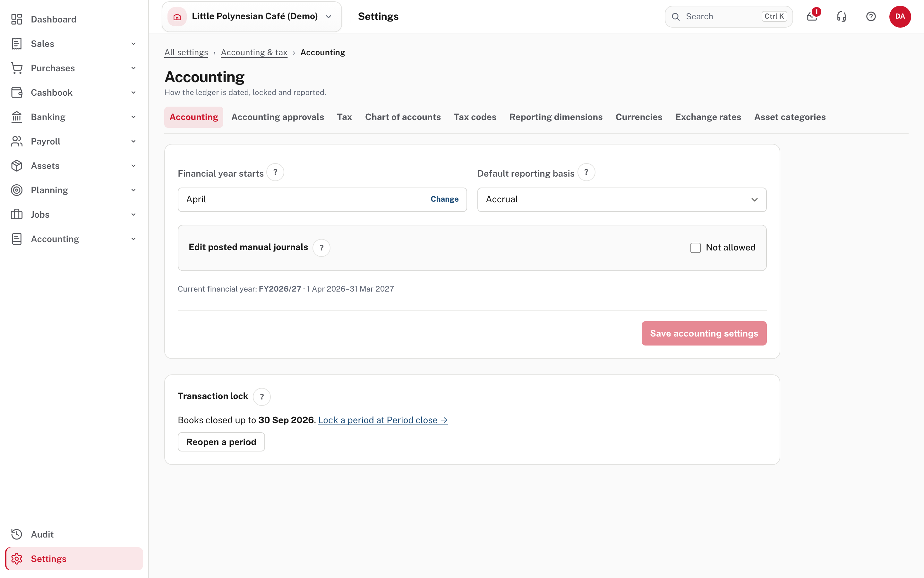Toggle the Not allowed checkbox
Image resolution: width=924 pixels, height=578 pixels.
coord(696,248)
